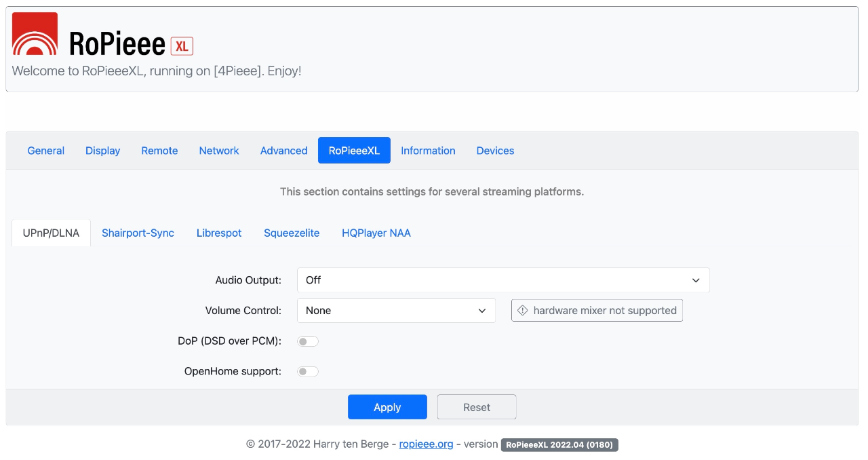
Task: Go to the Remote tab
Action: pos(159,151)
